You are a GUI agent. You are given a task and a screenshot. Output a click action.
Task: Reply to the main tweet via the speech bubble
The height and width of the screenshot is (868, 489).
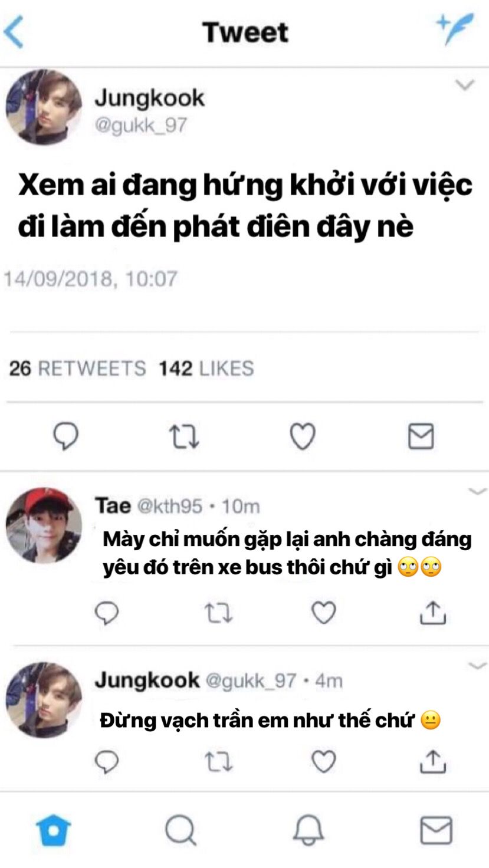pyautogui.click(x=66, y=437)
